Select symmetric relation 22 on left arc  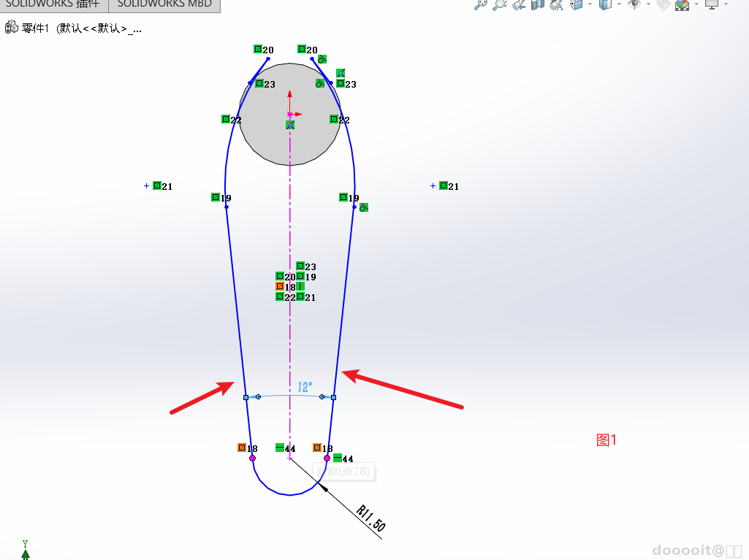[x=226, y=119]
